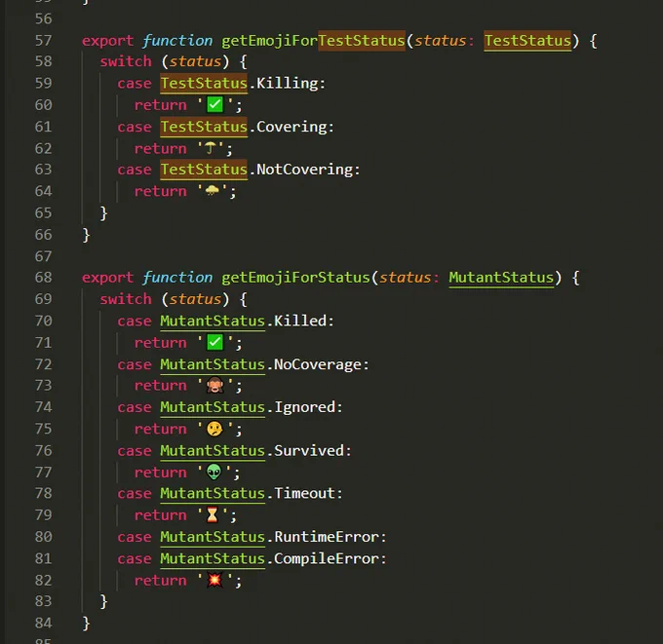
Task: Place cursor in getEmojiForStatus function name
Action: point(295,278)
